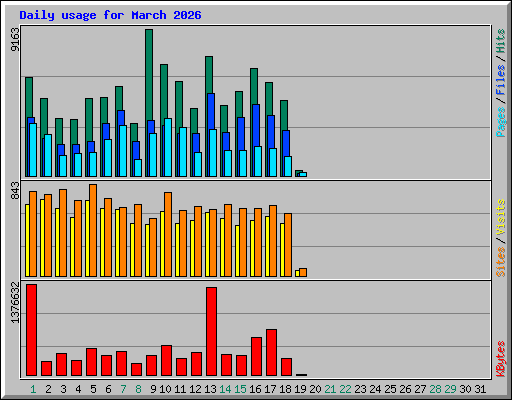Click the 'Sites' legend label
512x400 pixels.
[500, 262]
